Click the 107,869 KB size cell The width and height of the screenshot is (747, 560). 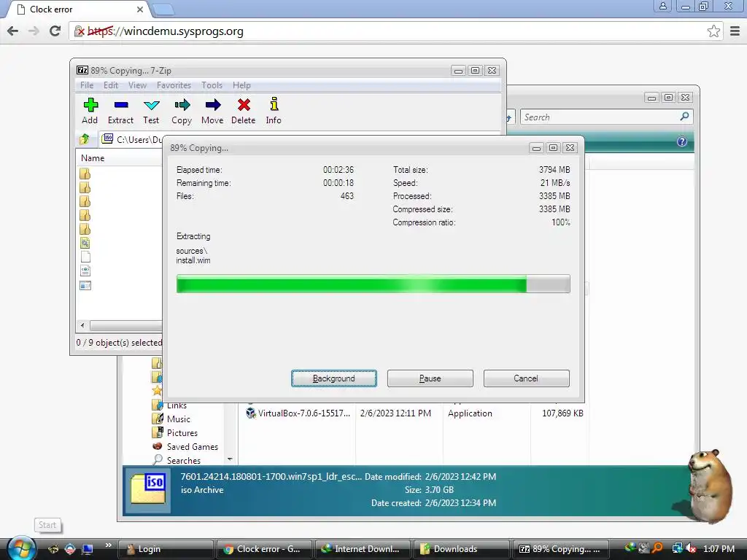pos(562,413)
